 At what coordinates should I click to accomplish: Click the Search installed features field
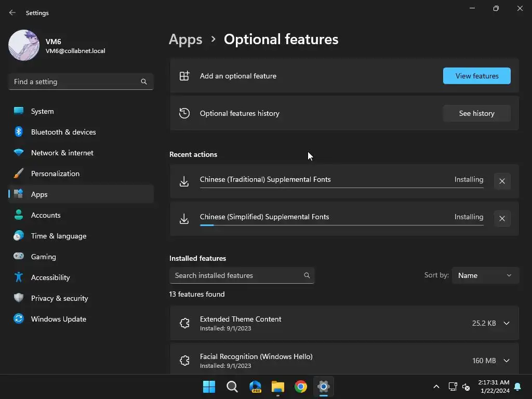tap(236, 275)
